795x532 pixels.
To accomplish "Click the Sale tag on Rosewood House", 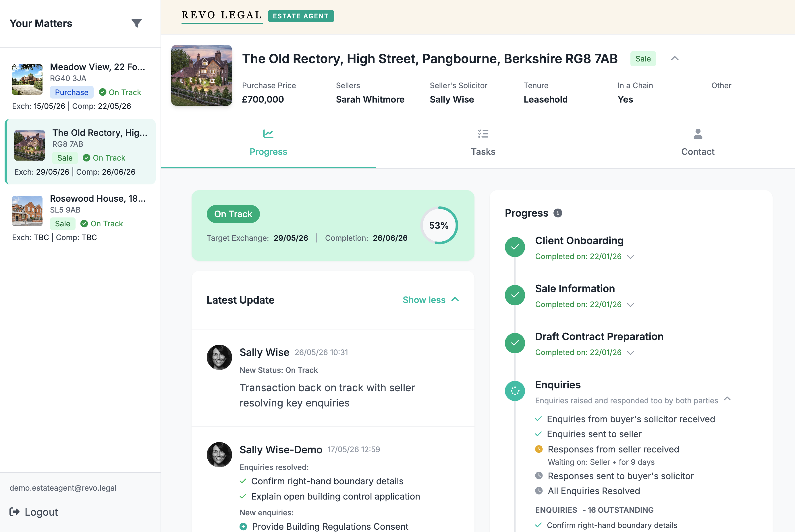I will [63, 223].
